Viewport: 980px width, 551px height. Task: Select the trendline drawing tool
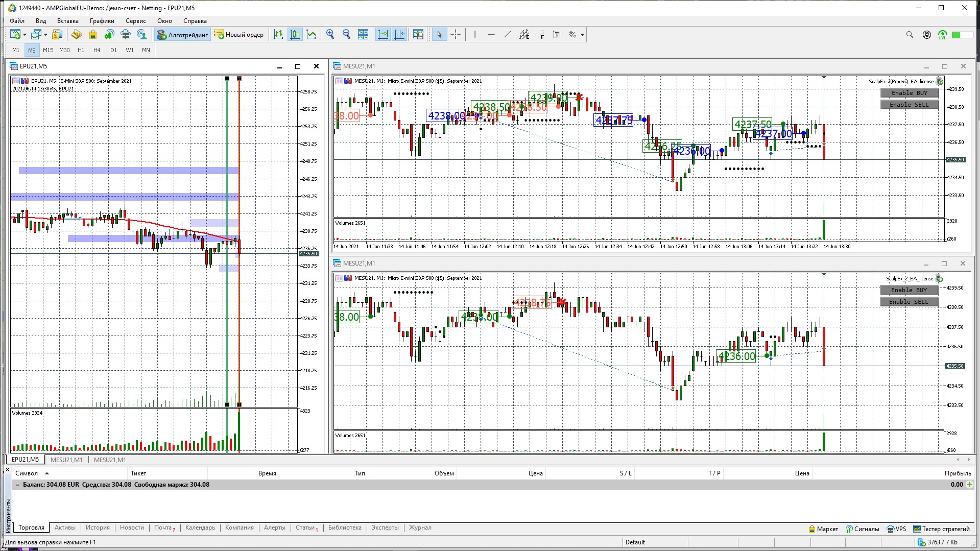tap(507, 34)
